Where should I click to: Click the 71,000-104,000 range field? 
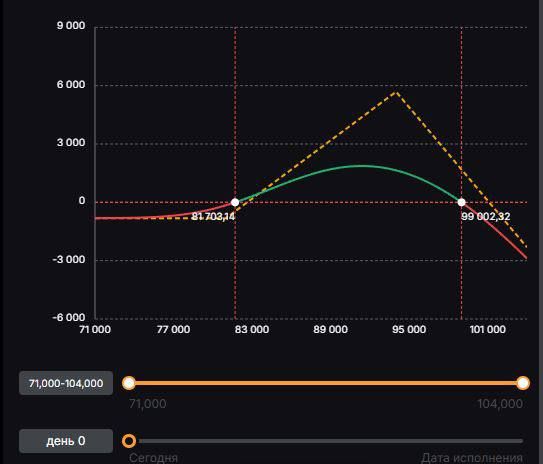66,383
